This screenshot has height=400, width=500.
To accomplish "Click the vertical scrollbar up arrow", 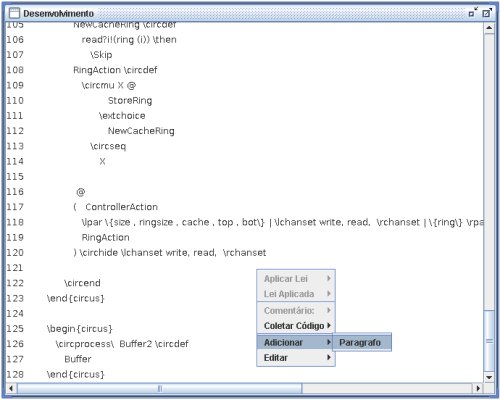I will tap(489, 28).
